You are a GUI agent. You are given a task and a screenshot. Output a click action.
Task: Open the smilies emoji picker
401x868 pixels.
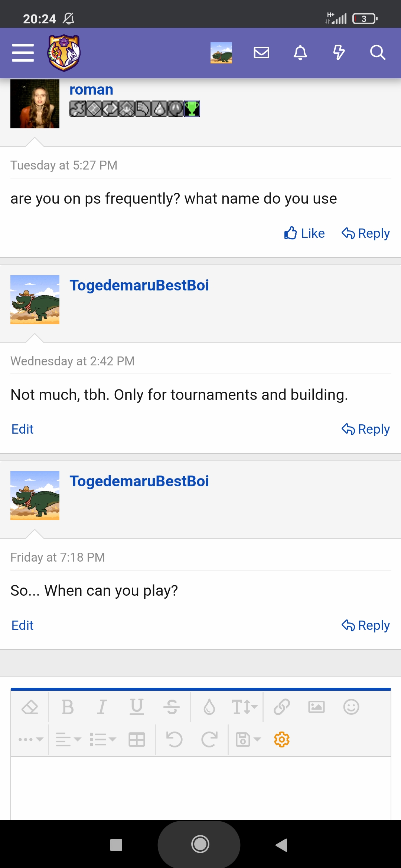tap(351, 707)
